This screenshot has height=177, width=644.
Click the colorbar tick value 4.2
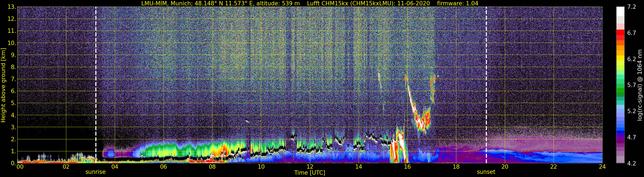(632, 163)
